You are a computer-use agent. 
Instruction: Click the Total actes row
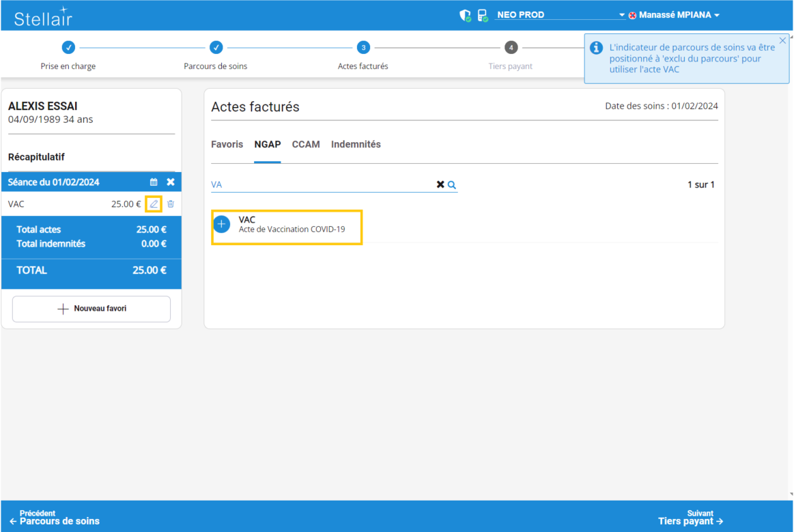91,229
